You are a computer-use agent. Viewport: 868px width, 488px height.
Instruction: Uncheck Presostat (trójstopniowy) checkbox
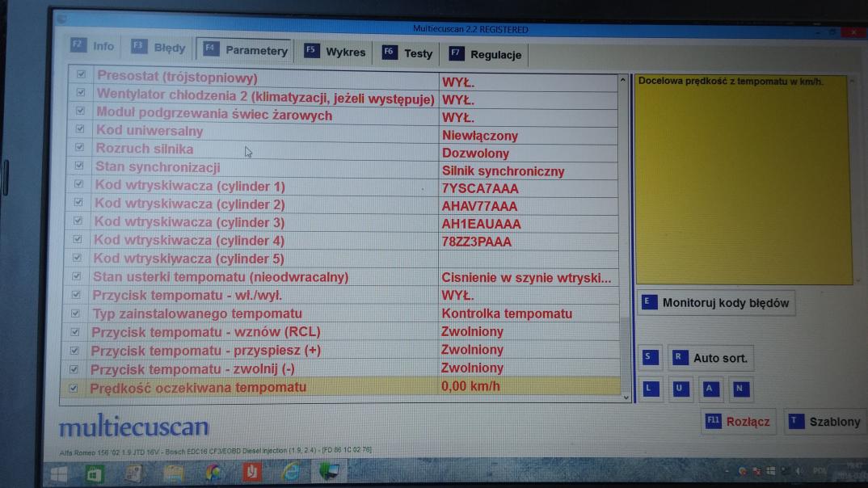(82, 74)
